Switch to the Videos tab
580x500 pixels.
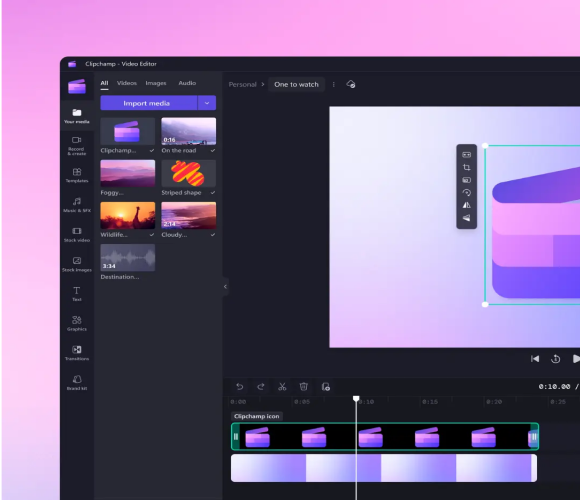coord(127,83)
